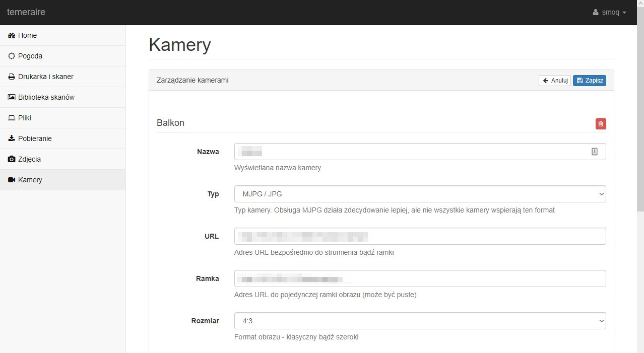Select Kamery in the sidebar menu
644x353 pixels.
tap(30, 180)
